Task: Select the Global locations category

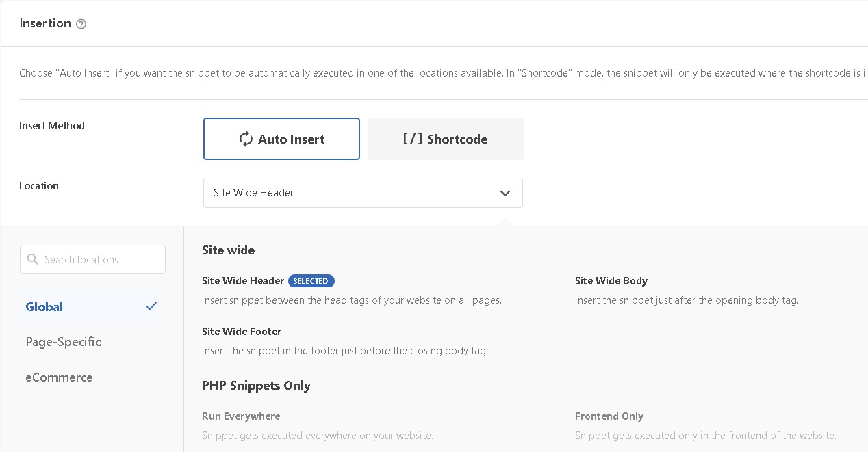Action: (x=44, y=306)
